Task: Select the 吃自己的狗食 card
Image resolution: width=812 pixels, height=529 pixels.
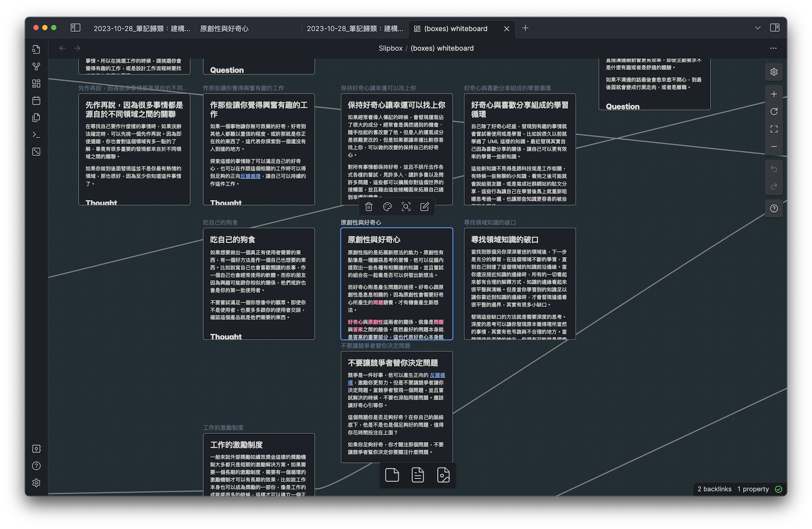Action: point(259,284)
